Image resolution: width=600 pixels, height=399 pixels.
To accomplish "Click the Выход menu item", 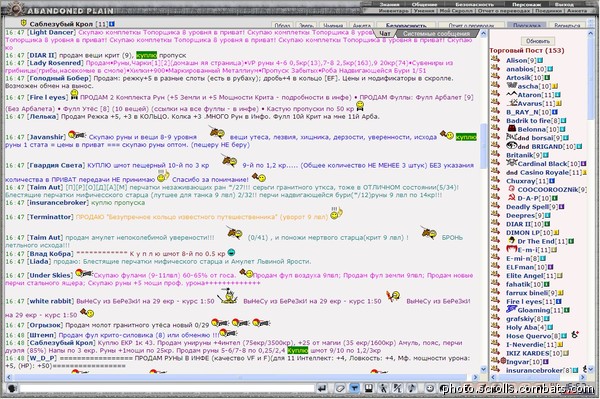I will (565, 5).
